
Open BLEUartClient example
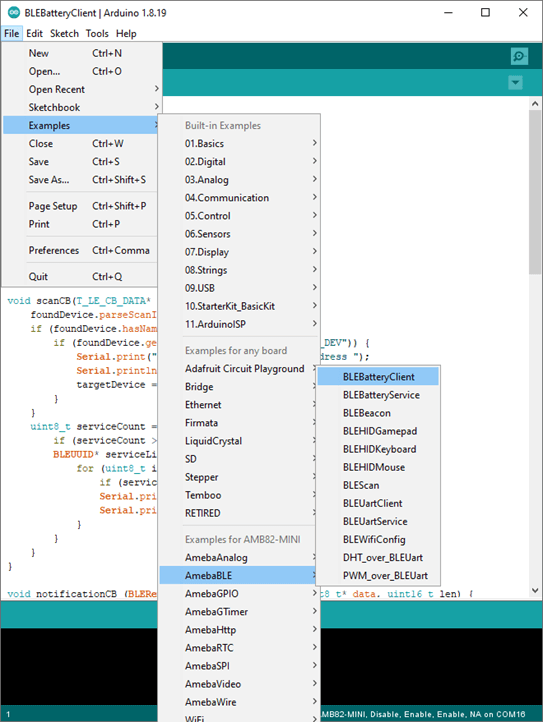(x=378, y=503)
